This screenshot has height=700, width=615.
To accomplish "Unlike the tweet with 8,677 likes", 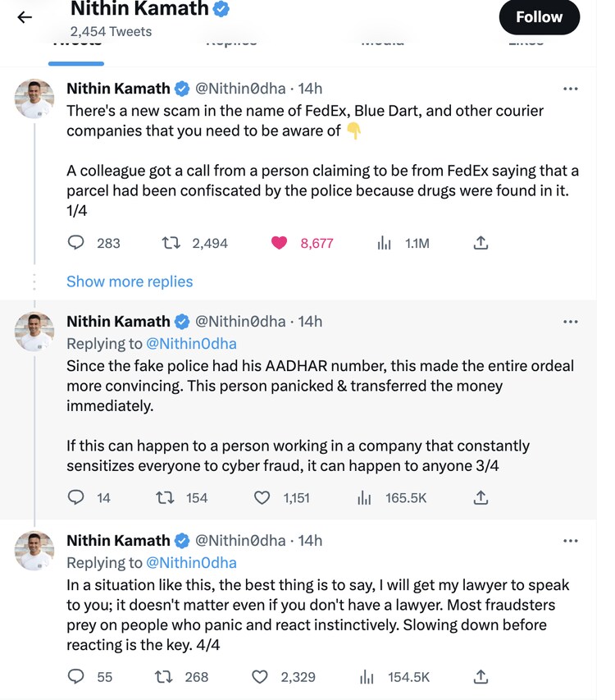I will pos(280,243).
